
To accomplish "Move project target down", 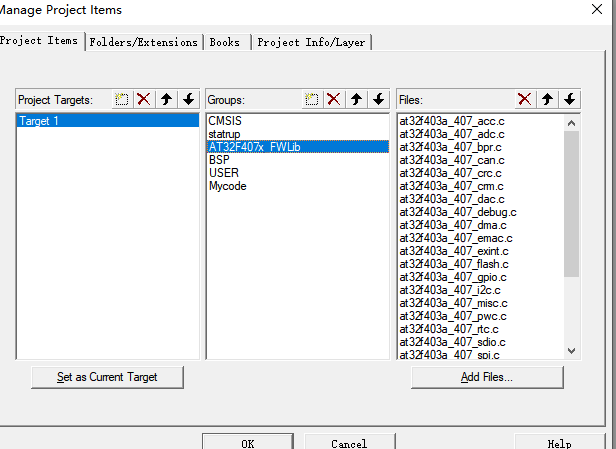I will (x=189, y=99).
